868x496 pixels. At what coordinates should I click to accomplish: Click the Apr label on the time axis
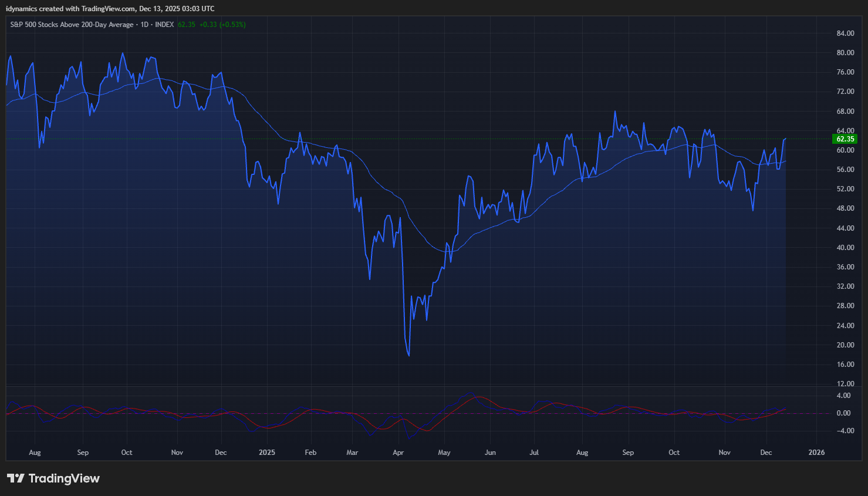click(x=398, y=453)
